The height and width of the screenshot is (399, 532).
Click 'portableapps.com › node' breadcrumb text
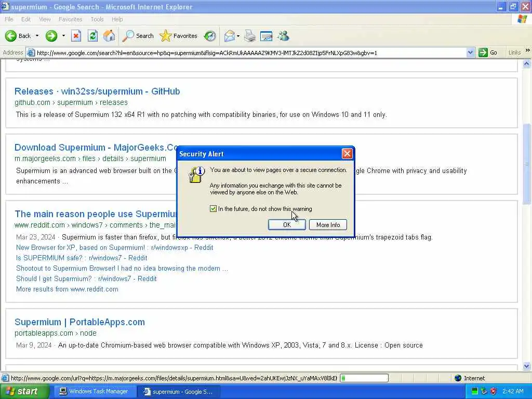click(x=55, y=333)
